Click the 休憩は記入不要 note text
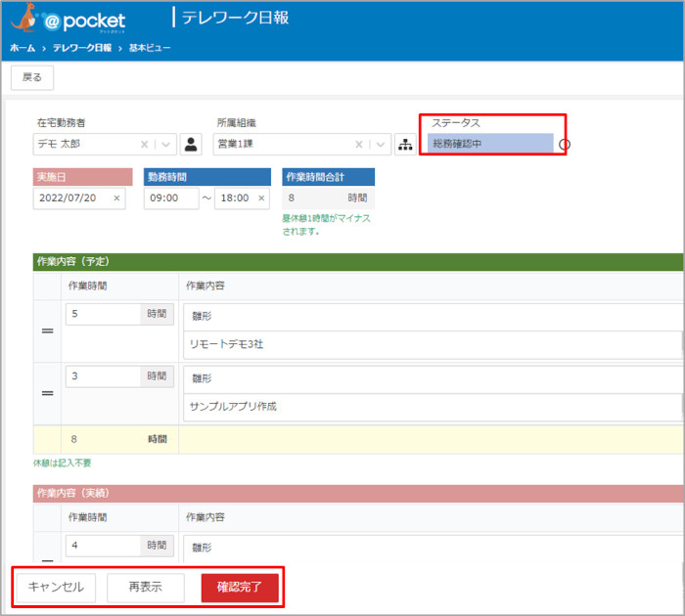Viewport: 685px width, 616px height. click(63, 463)
